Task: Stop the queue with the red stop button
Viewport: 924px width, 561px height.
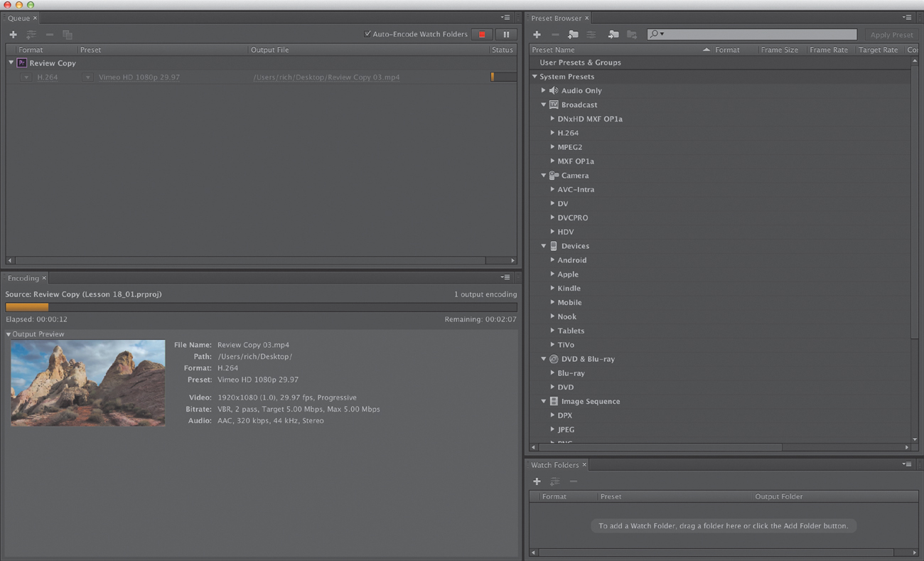Action: pyautogui.click(x=482, y=34)
